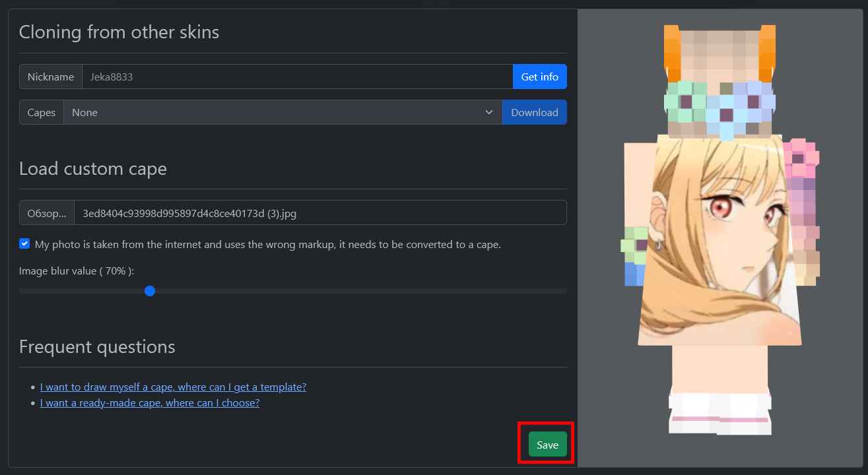Click the green Save button
868x475 pixels.
click(x=547, y=445)
